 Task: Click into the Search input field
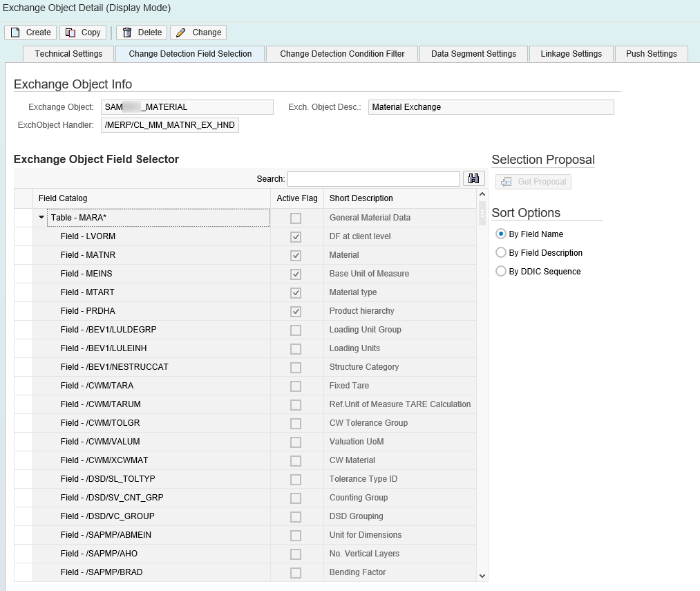(374, 179)
